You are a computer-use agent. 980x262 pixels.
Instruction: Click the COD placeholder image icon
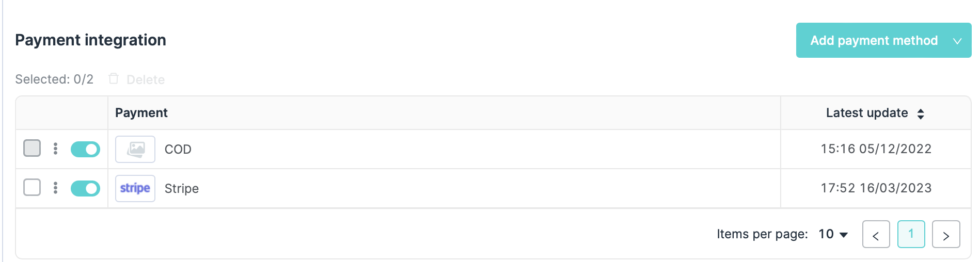pos(135,150)
